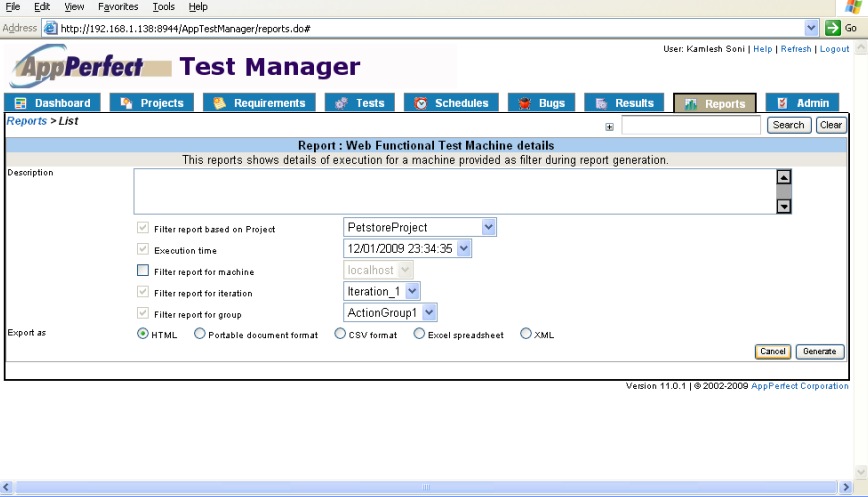Click horizontal scrollbar right arrow

pyautogui.click(x=845, y=487)
